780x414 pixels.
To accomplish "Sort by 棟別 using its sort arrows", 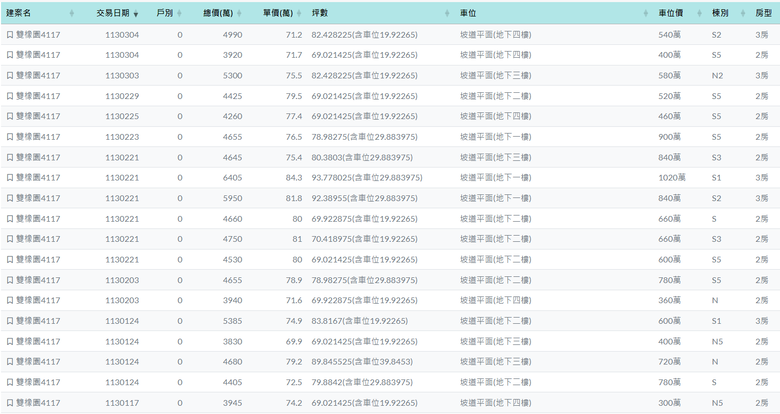I will click(743, 13).
